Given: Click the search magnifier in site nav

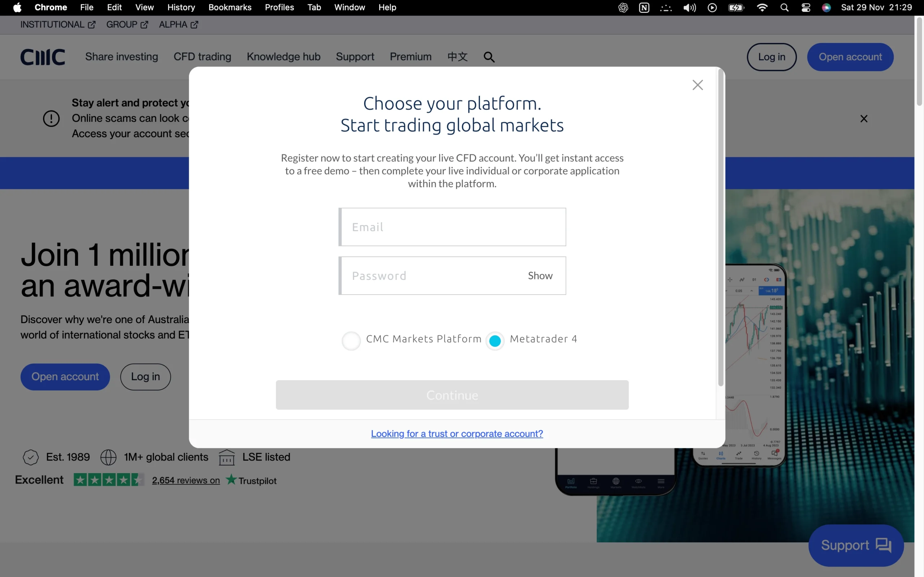Looking at the screenshot, I should 489,57.
